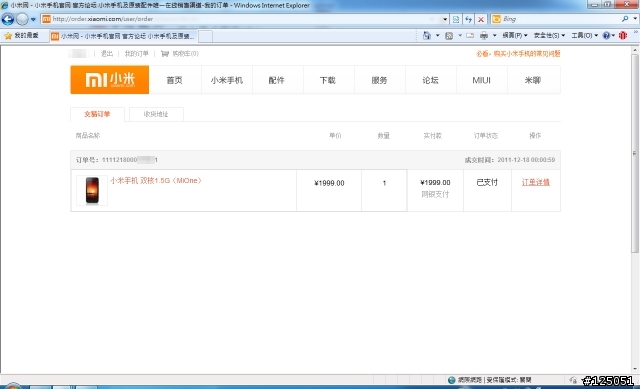
Task: Click the search magnifier icon
Action: pos(625,19)
